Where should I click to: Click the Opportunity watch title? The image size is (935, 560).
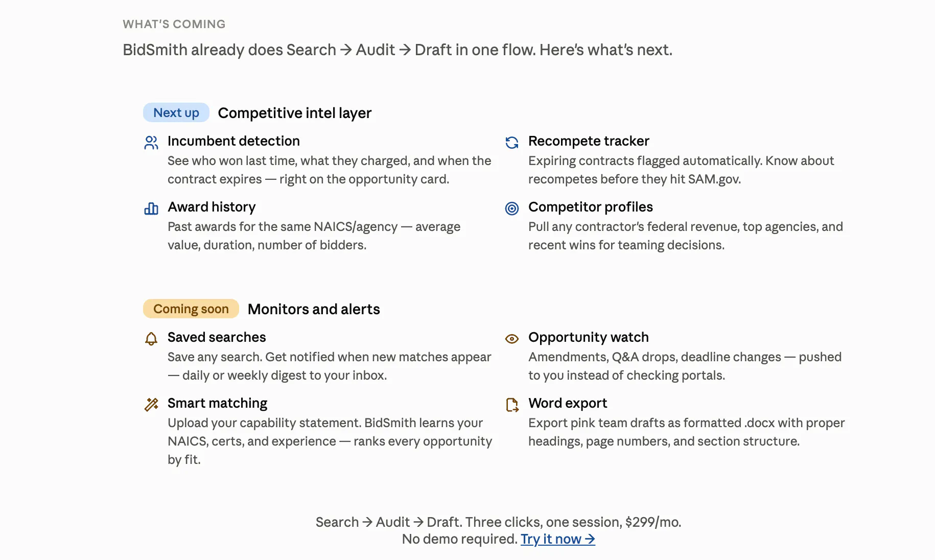coord(589,337)
